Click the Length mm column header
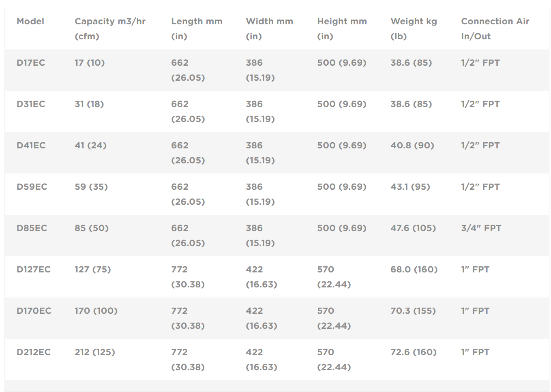Image resolution: width=551 pixels, height=392 pixels. [197, 29]
